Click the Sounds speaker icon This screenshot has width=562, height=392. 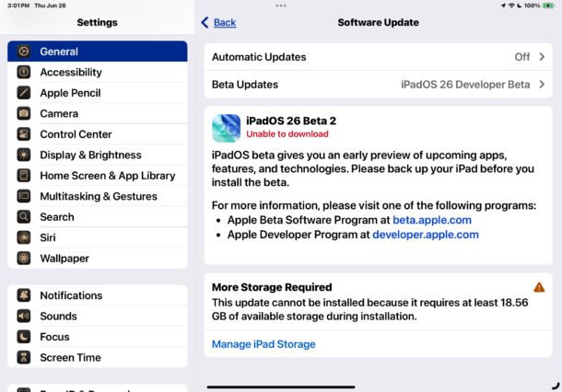24,317
